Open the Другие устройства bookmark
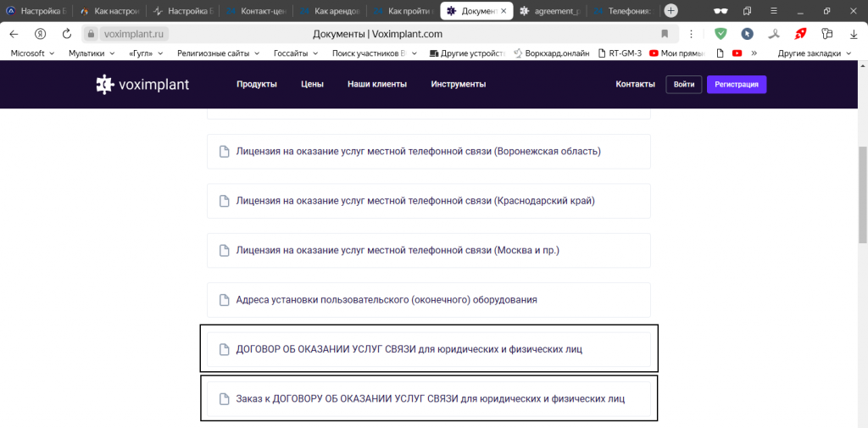The width and height of the screenshot is (868, 428). [x=467, y=53]
